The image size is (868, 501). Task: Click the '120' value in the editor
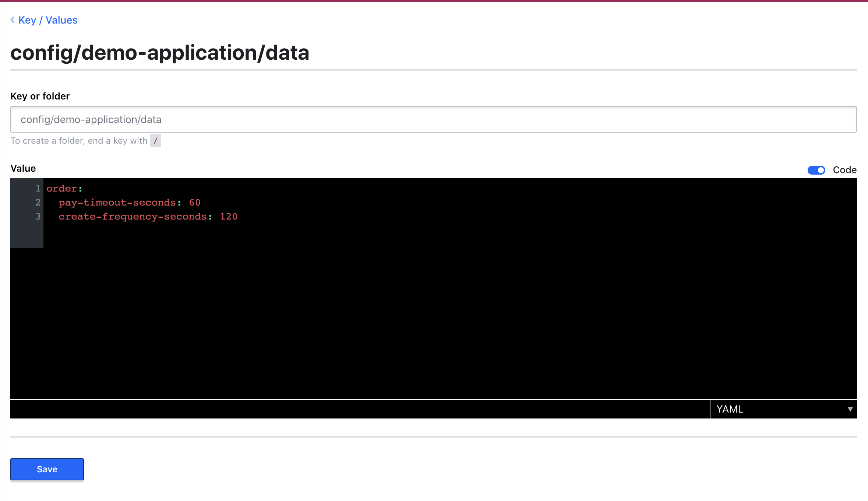tap(229, 216)
